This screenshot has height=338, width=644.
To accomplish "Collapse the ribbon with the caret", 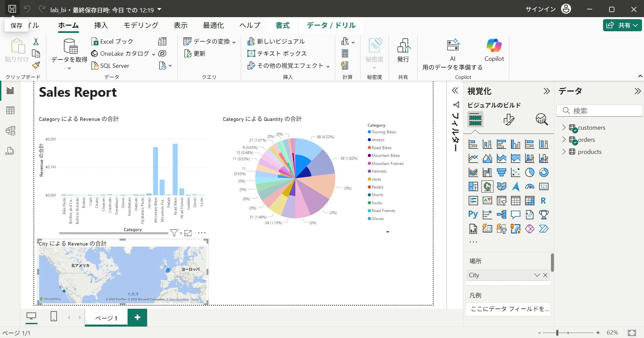I will coord(640,77).
